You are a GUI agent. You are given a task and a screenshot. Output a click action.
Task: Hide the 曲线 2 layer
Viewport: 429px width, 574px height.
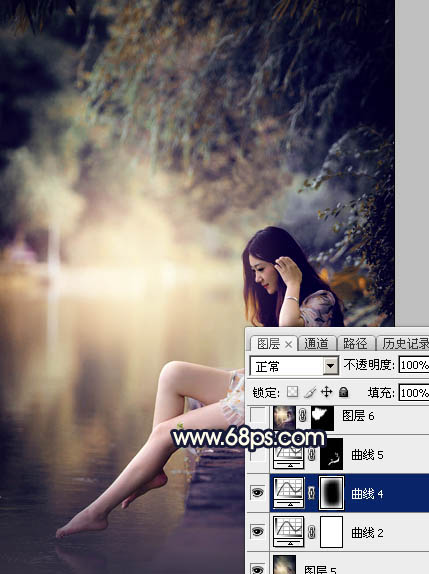(x=258, y=532)
